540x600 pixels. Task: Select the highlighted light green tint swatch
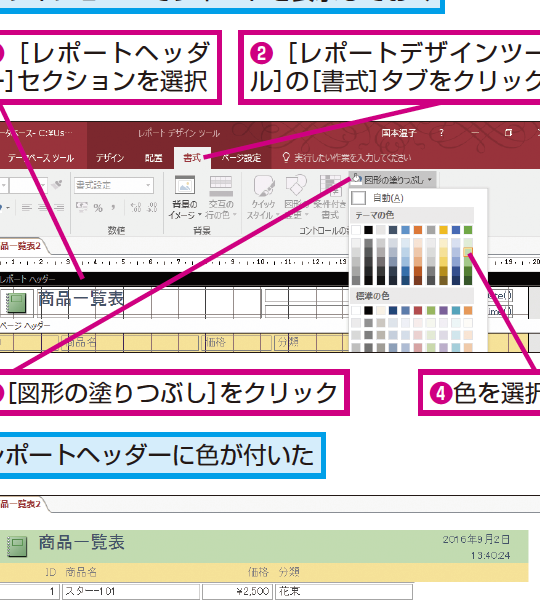tap(468, 252)
